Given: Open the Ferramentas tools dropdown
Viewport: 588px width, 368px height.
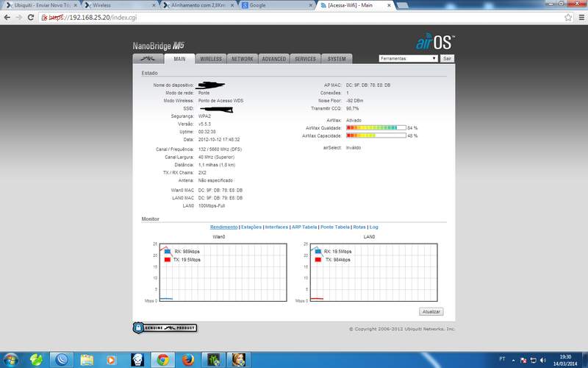Looking at the screenshot, I should (x=408, y=59).
